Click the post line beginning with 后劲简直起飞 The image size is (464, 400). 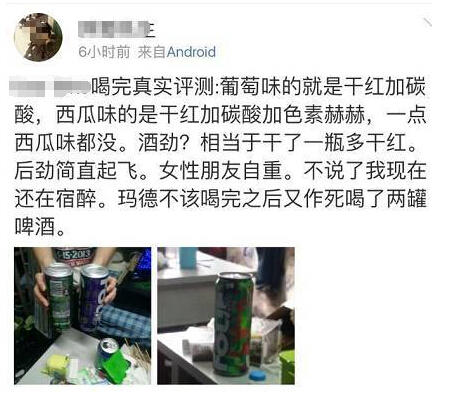pos(220,171)
